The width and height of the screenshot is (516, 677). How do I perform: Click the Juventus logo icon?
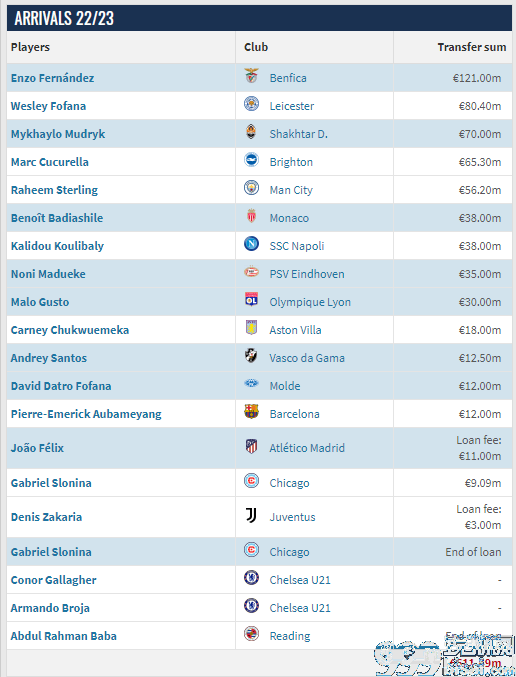[x=251, y=515]
